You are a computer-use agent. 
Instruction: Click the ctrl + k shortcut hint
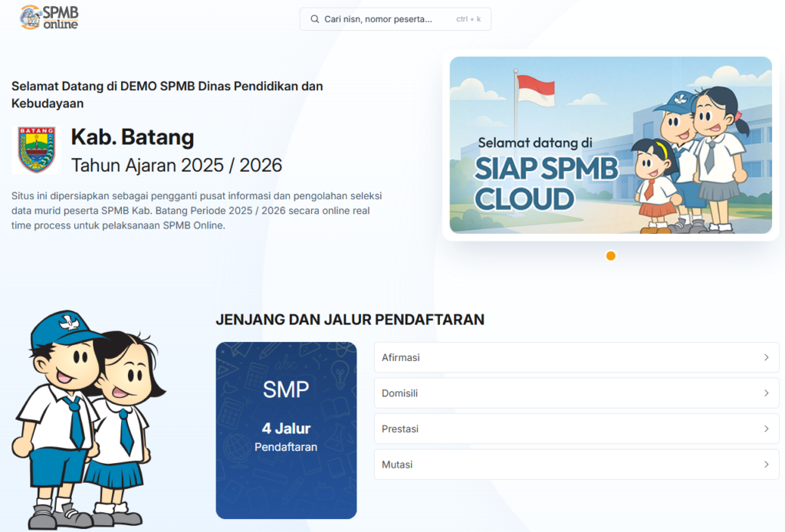[x=468, y=19]
